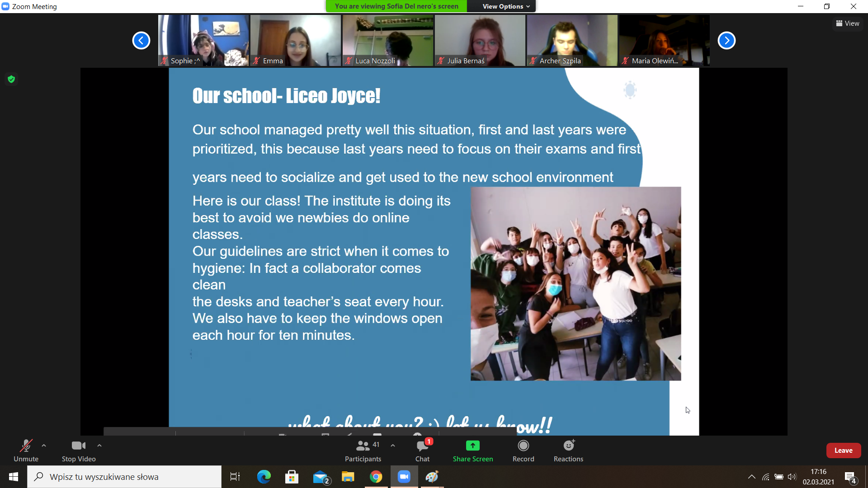Select Julia Bernaś video thumbnail
The height and width of the screenshot is (488, 868).
pos(480,41)
